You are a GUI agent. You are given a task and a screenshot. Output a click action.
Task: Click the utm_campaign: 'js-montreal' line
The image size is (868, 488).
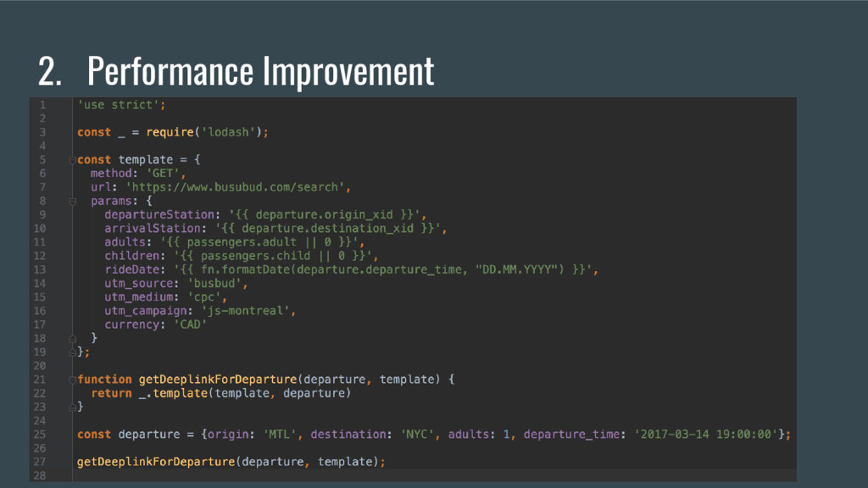point(200,311)
